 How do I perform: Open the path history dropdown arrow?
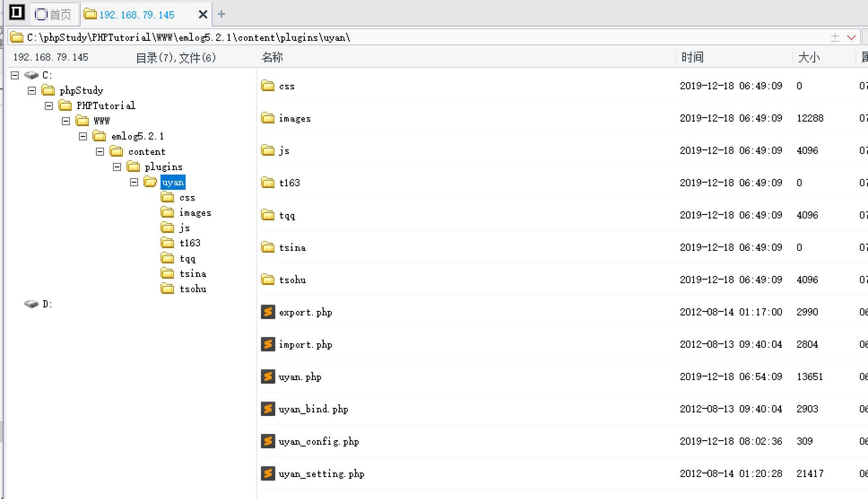[x=851, y=37]
